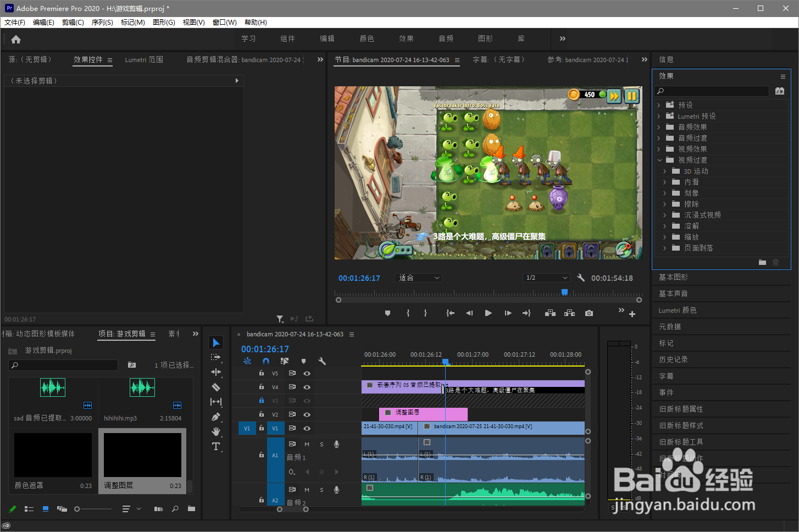Viewport: 799px width, 532px height.
Task: Switch project panel to list view
Action: coord(29,509)
